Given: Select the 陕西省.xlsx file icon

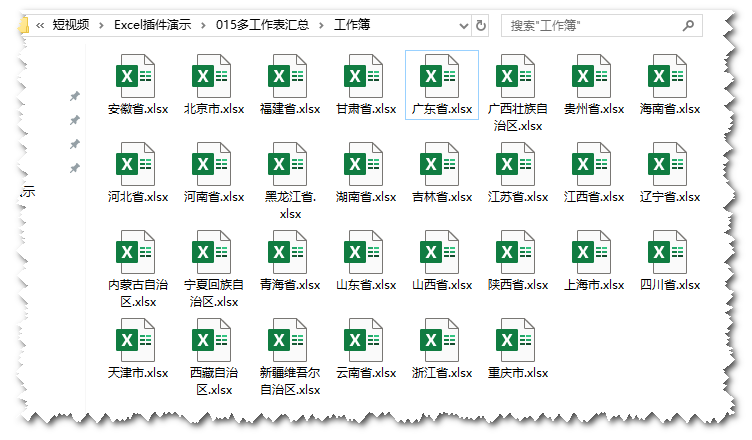Looking at the screenshot, I should 515,252.
